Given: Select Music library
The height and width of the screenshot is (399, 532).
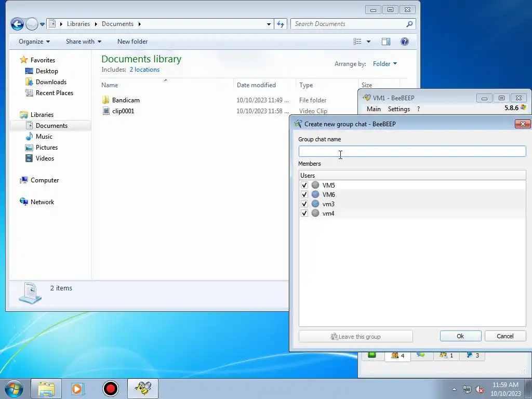Looking at the screenshot, I should click(44, 137).
